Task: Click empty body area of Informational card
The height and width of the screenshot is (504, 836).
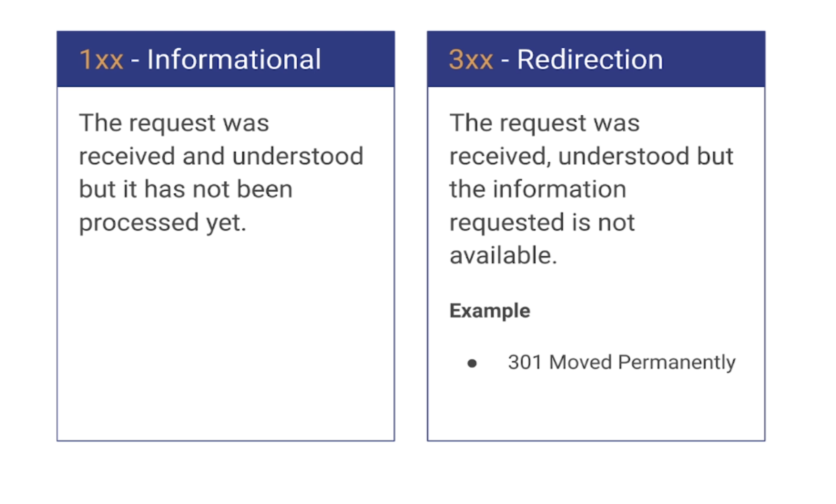Action: [225, 338]
